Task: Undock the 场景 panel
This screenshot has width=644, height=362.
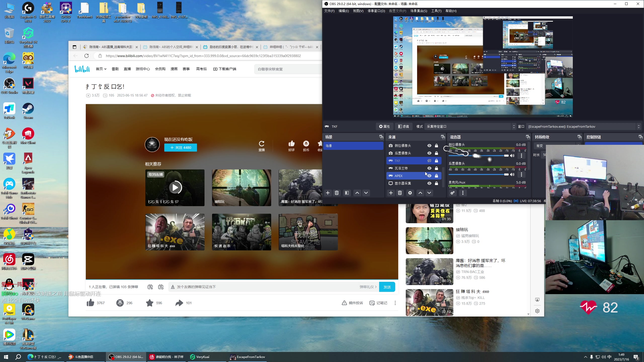Action: pyautogui.click(x=381, y=137)
